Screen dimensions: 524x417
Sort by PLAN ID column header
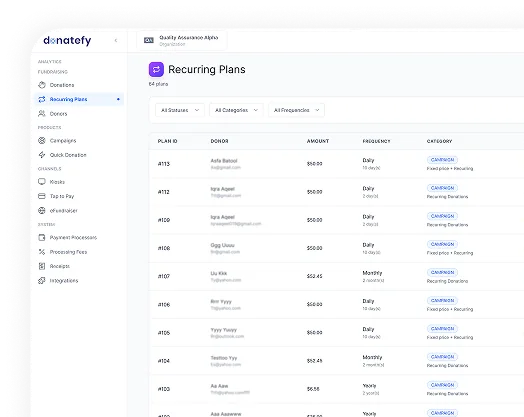pos(167,141)
